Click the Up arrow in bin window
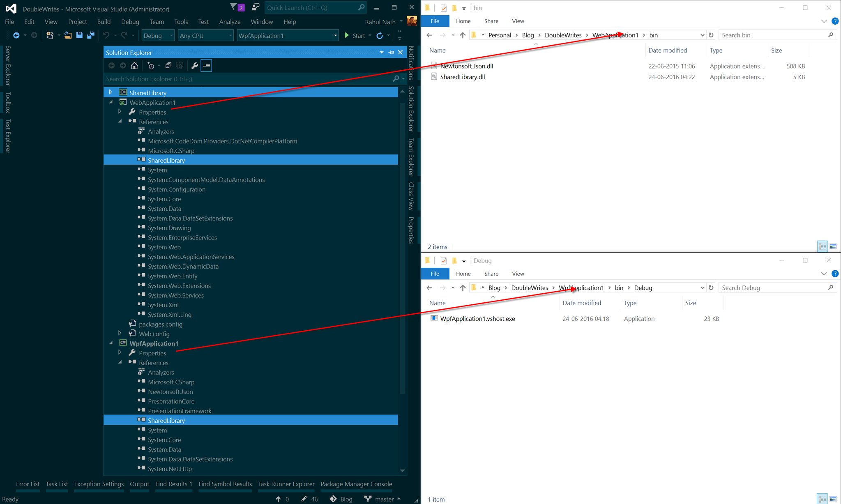The height and width of the screenshot is (504, 841). [x=463, y=35]
